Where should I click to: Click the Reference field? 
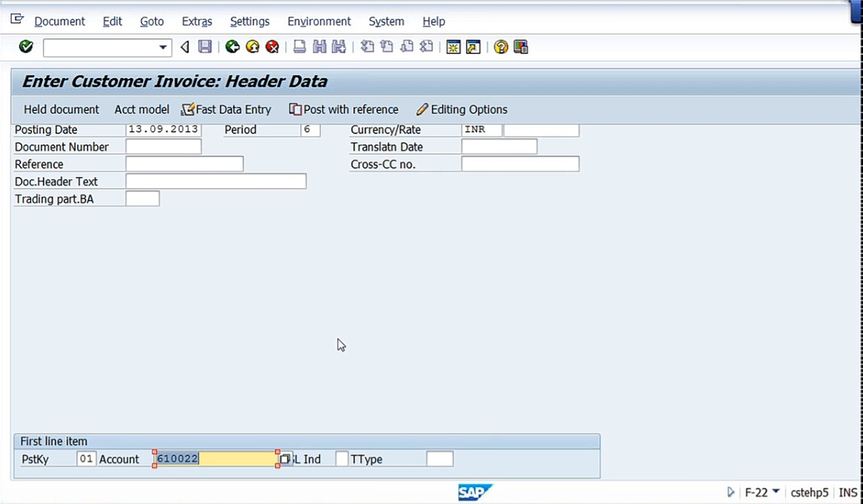[x=184, y=164]
